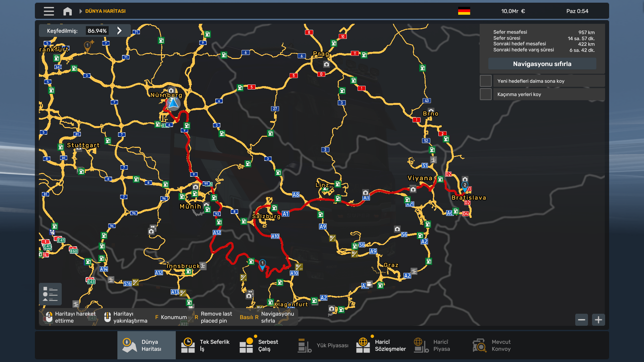
Task: Click the camera icon near Viyana
Action: pyautogui.click(x=413, y=189)
